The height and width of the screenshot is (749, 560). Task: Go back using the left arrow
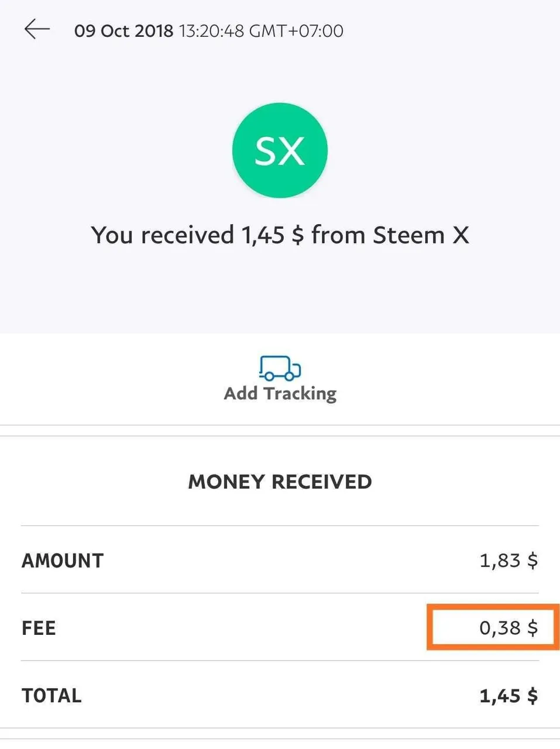(x=37, y=29)
